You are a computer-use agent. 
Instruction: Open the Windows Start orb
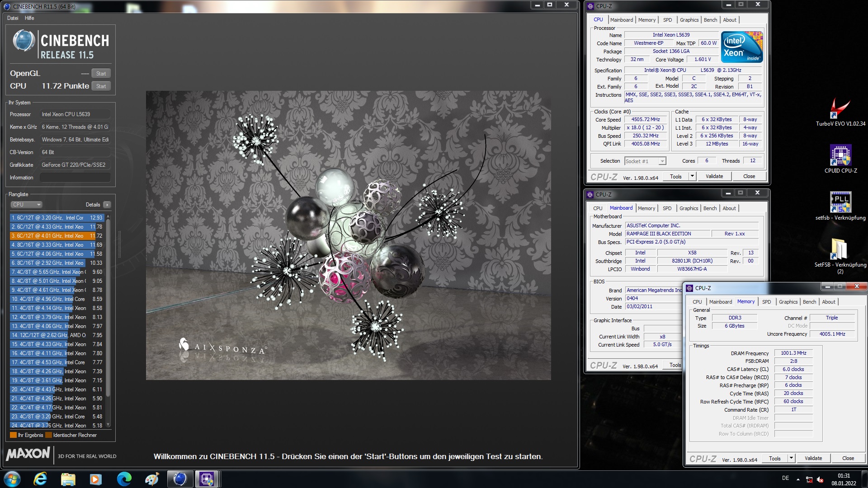pos(12,479)
